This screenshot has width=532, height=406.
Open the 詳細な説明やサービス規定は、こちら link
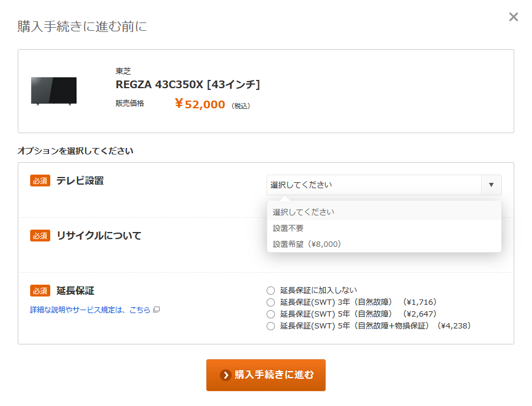click(90, 310)
